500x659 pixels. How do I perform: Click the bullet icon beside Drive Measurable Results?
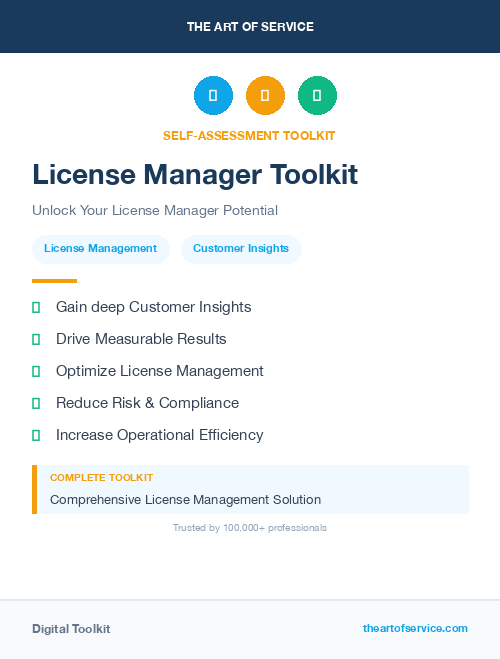click(x=36, y=339)
